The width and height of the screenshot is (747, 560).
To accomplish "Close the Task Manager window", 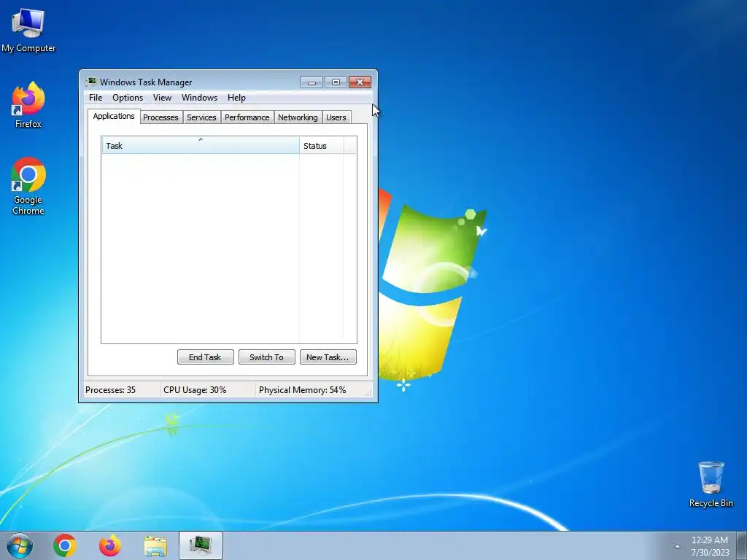I will tap(360, 82).
